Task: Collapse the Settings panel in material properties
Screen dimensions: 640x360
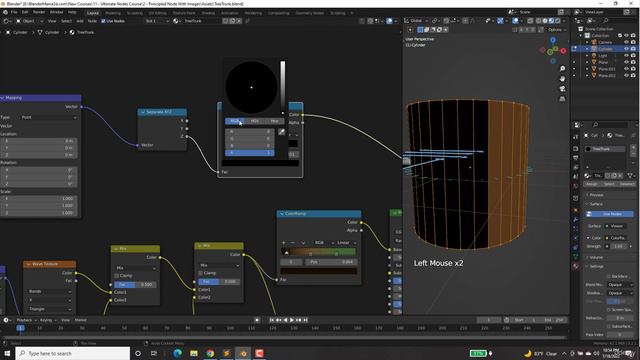Action: point(596,266)
